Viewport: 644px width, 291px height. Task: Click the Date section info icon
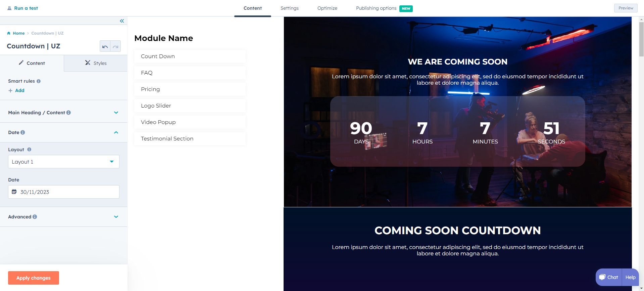tap(23, 132)
